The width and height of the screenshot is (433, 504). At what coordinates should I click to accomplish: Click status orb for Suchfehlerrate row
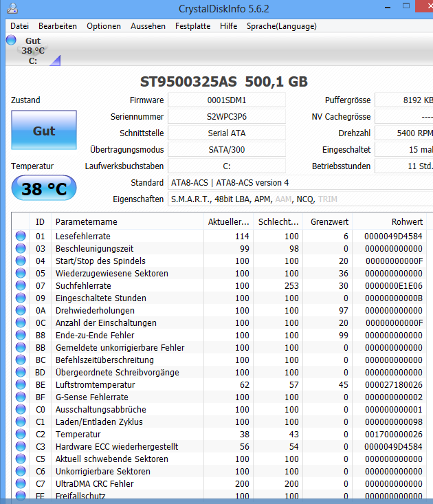(21, 285)
